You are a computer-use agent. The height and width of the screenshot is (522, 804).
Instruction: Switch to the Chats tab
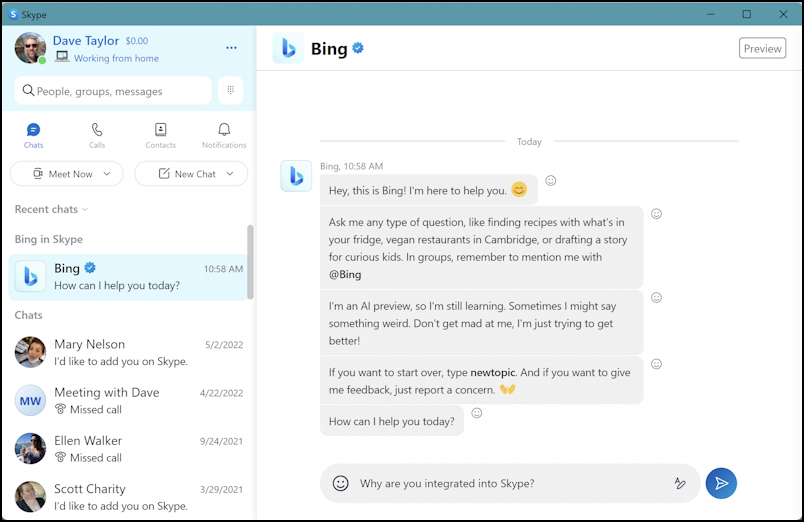(x=33, y=136)
